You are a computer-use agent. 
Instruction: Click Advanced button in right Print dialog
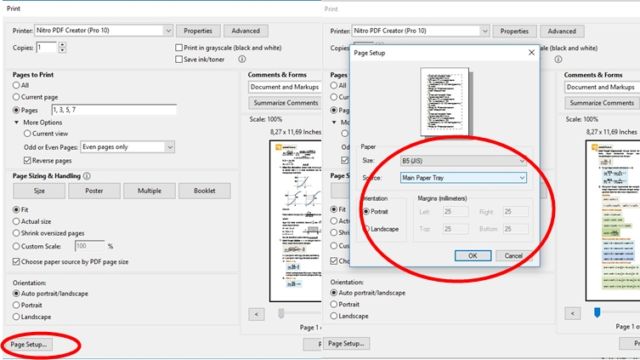(562, 31)
